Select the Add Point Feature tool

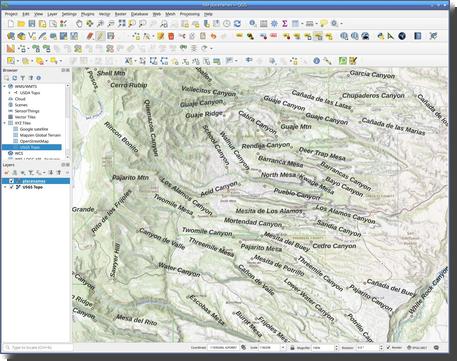(136, 36)
